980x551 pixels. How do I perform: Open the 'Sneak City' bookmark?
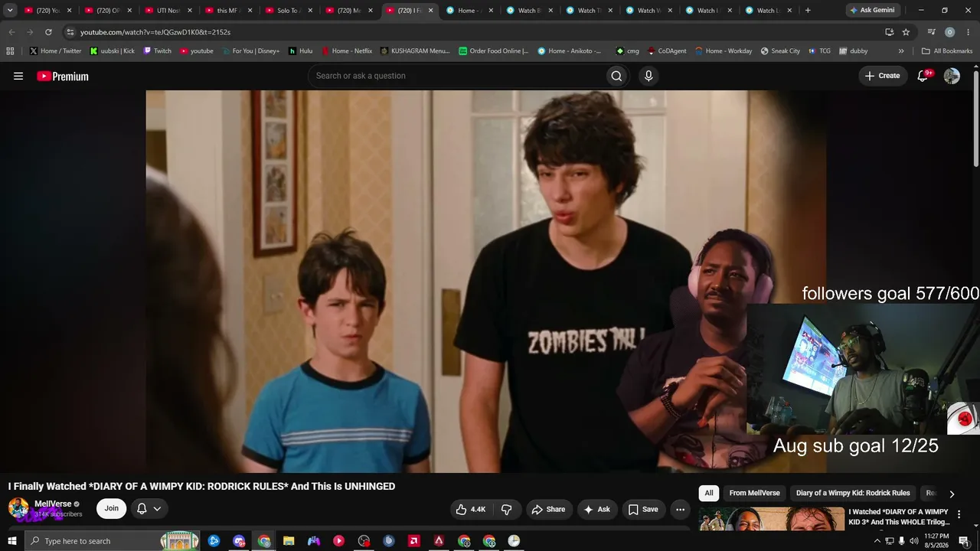pyautogui.click(x=780, y=51)
